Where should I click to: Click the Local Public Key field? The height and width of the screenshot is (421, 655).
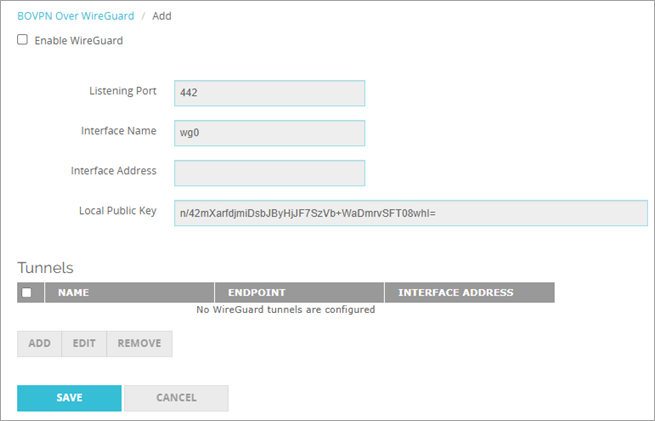(411, 213)
